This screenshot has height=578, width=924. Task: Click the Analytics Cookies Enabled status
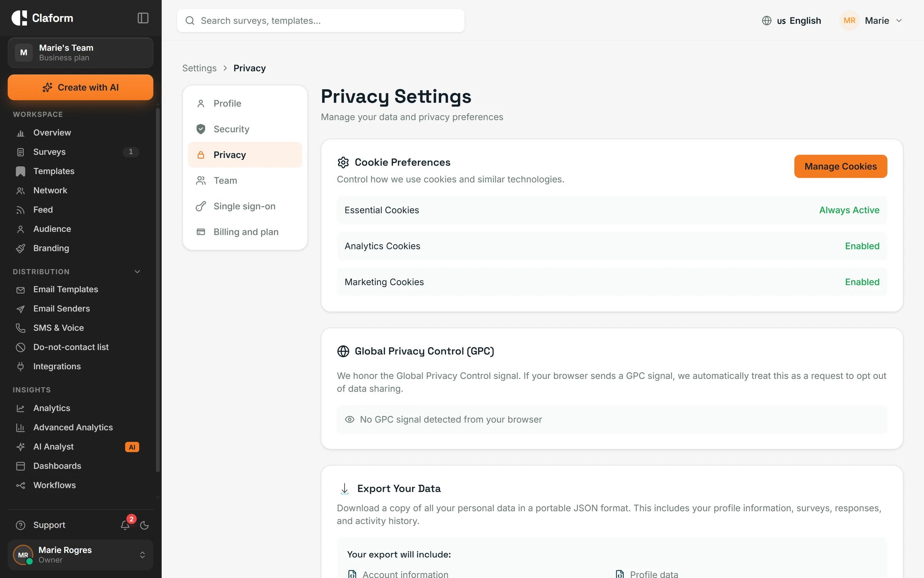862,246
